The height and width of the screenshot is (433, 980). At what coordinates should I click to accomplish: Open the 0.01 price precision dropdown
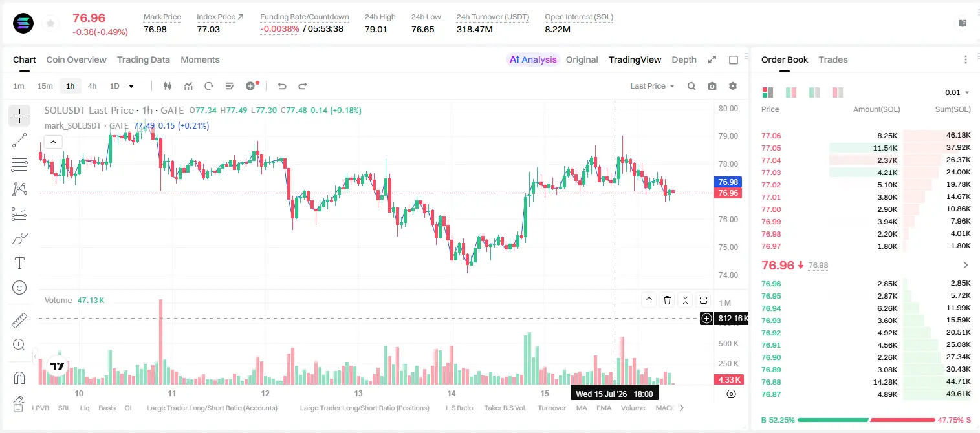click(x=957, y=92)
